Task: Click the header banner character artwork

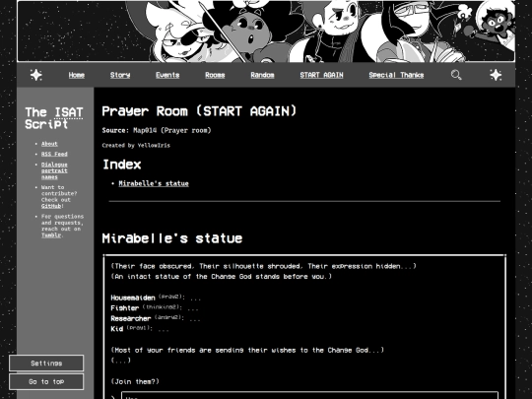Action: 266,32
